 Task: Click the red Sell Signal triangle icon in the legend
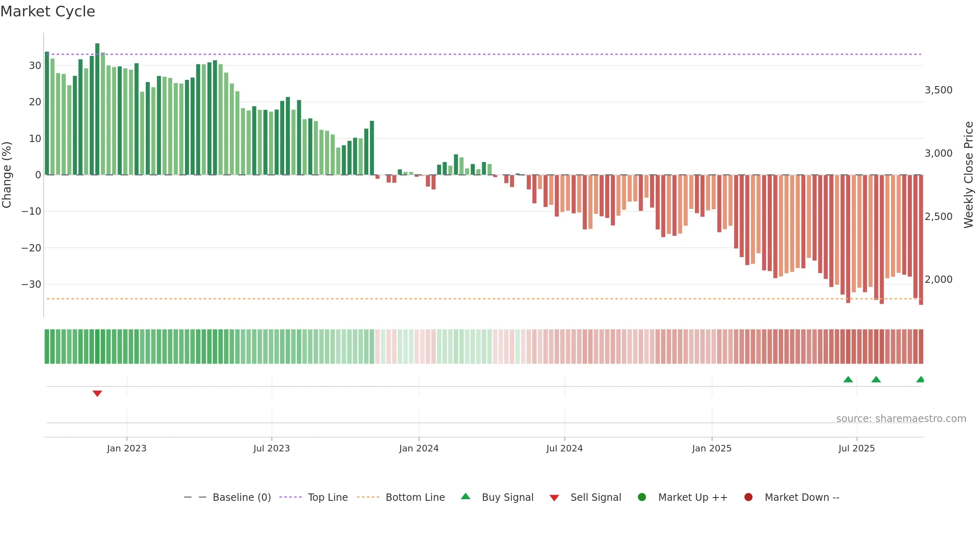tap(554, 498)
